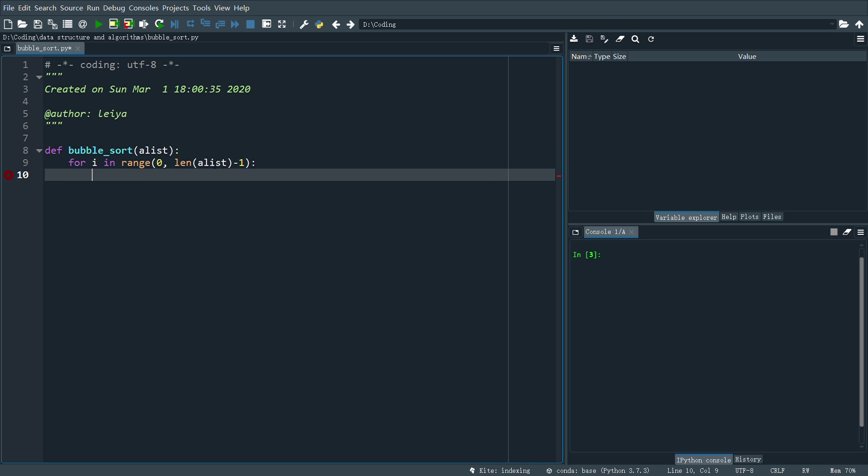Image resolution: width=868 pixels, height=476 pixels.
Task: Toggle the breakpoint on line 10
Action: point(8,175)
